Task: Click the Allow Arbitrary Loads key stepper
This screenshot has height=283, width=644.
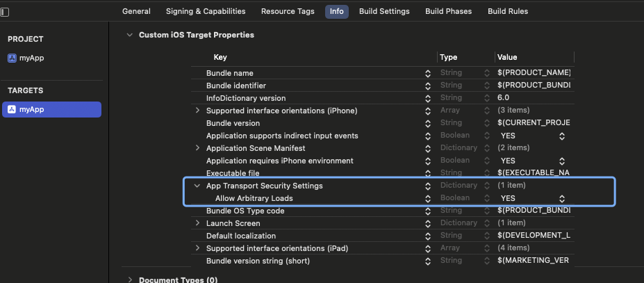Action: pyautogui.click(x=427, y=198)
